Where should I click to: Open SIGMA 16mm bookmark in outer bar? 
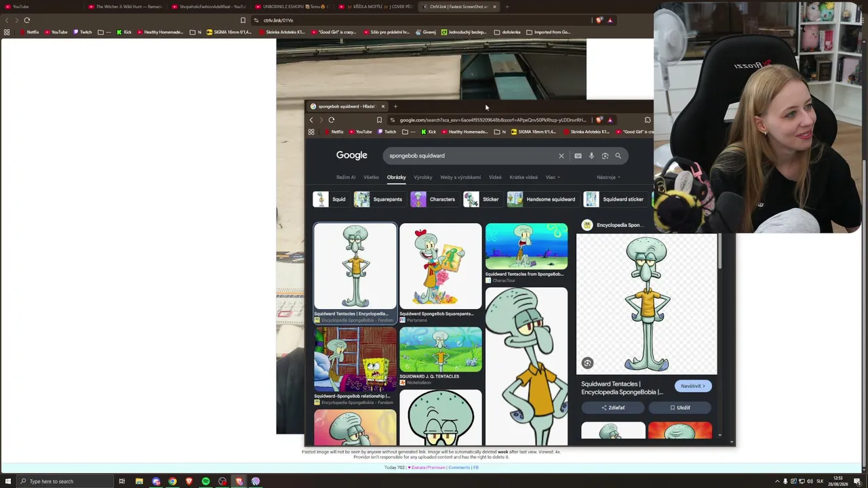229,32
